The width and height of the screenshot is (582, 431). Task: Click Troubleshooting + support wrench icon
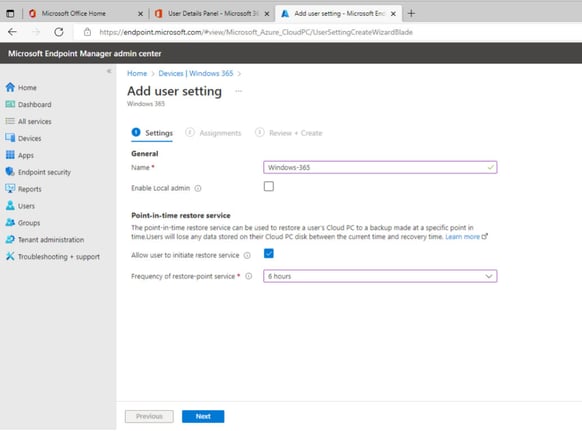pos(10,256)
